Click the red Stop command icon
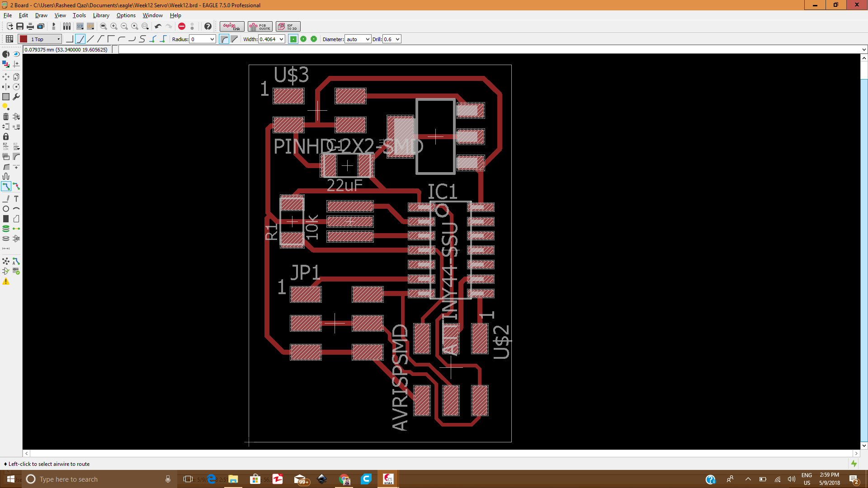868x488 pixels. [182, 27]
